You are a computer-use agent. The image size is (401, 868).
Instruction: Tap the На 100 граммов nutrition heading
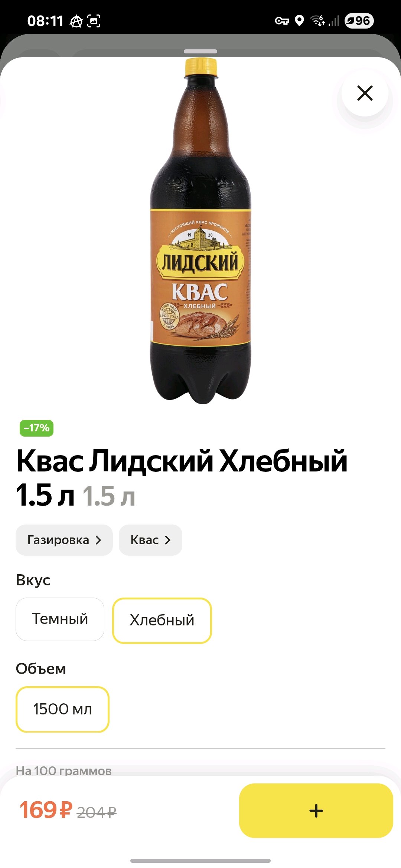coord(63,771)
